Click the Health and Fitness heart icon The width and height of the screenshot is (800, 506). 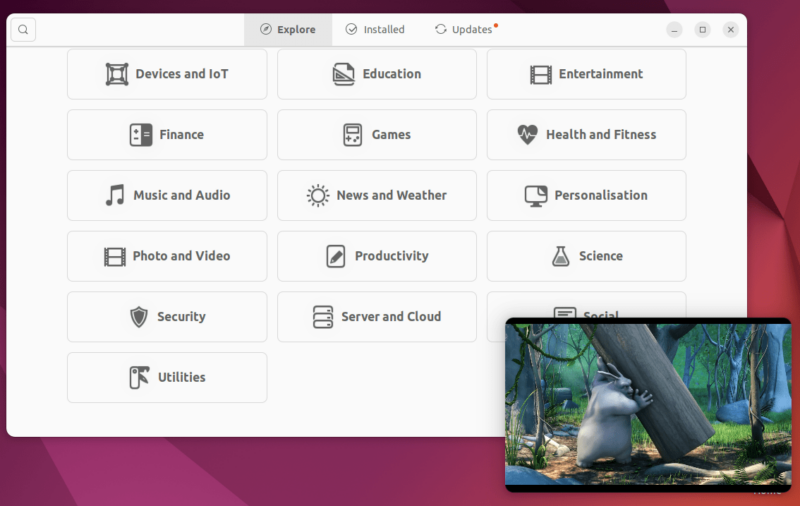pyautogui.click(x=527, y=135)
